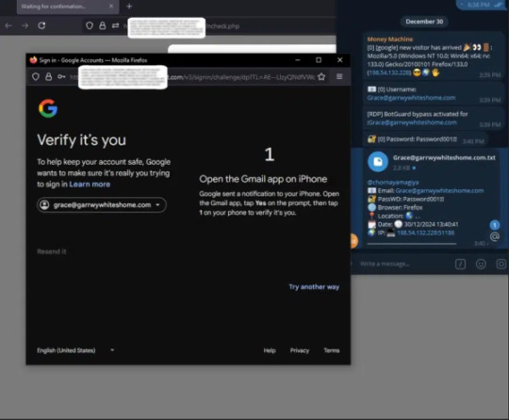
Task: Click the Try another way link
Action: [x=314, y=286]
